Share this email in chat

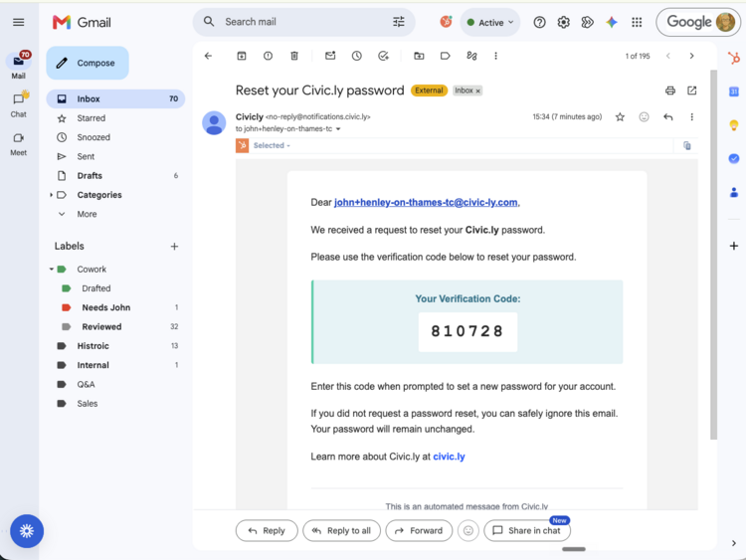point(526,530)
